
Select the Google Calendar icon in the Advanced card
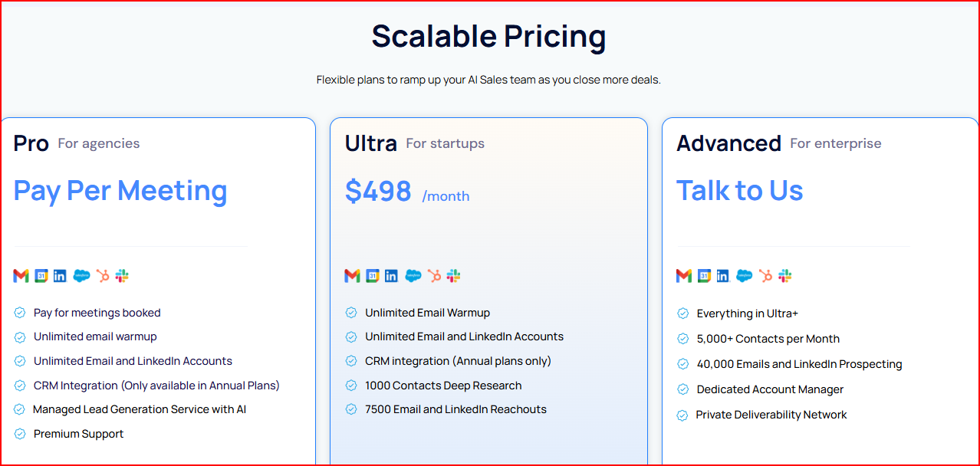point(704,275)
